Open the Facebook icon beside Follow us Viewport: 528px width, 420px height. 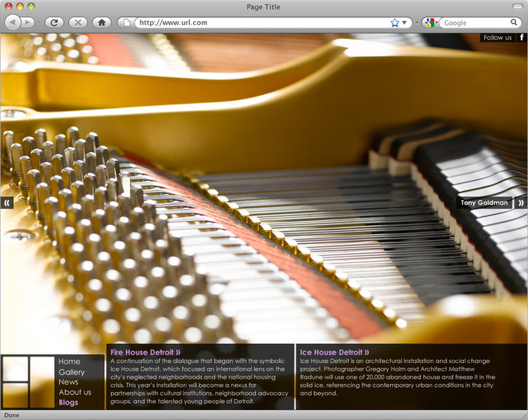click(x=522, y=37)
